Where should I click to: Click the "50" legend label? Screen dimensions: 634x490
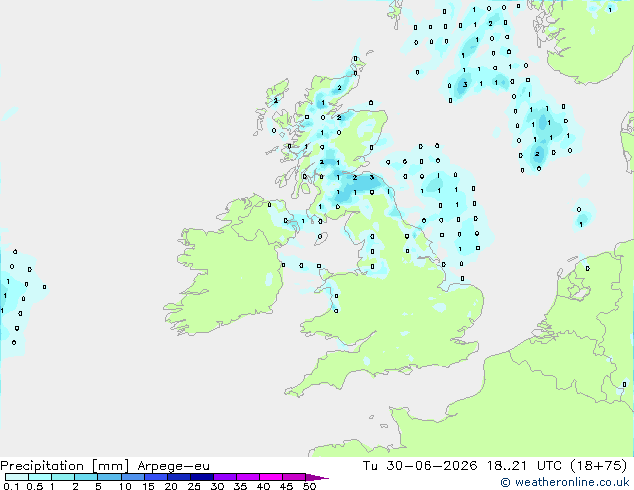[309, 486]
